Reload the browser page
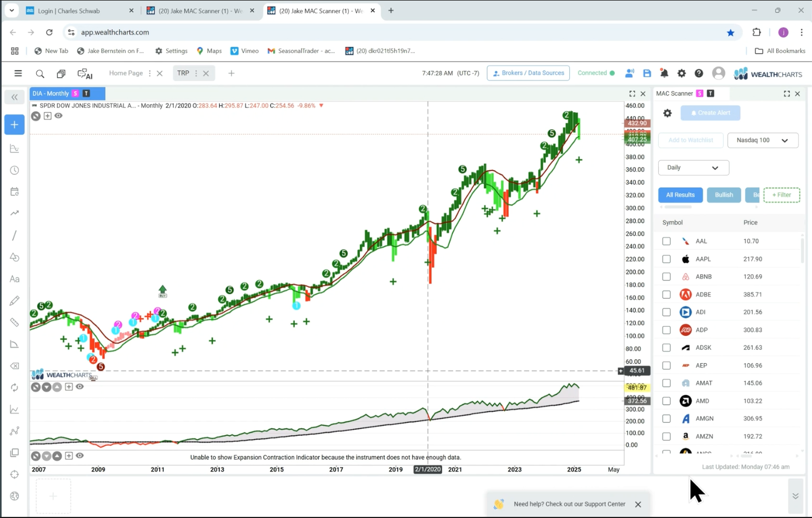The width and height of the screenshot is (812, 518). point(49,32)
